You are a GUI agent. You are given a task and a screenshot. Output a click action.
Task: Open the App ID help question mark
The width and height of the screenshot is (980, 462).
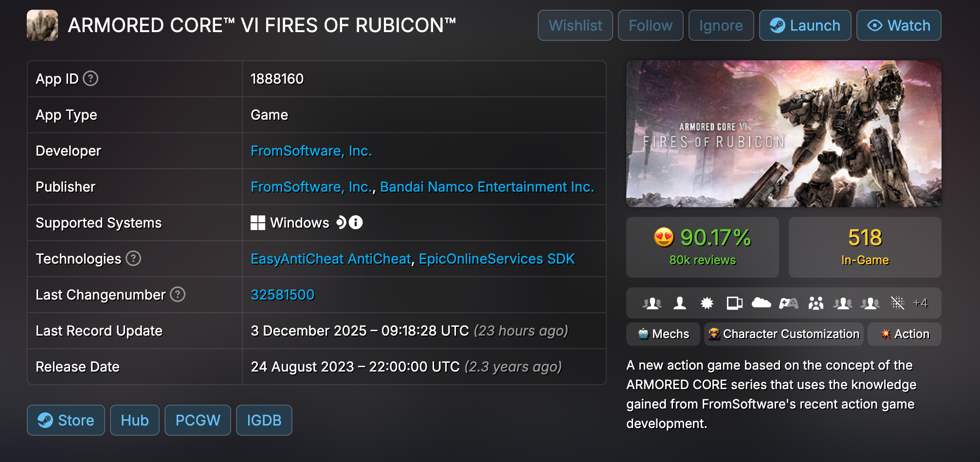coord(90,78)
